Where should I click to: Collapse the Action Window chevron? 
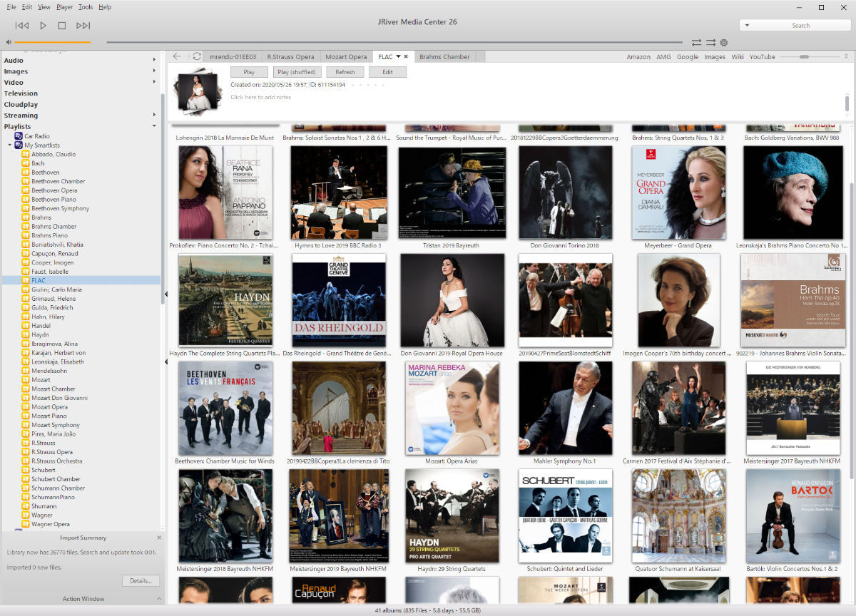pyautogui.click(x=158, y=599)
